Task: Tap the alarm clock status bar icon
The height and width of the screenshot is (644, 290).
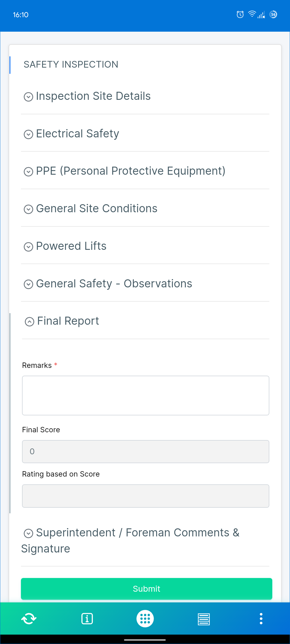Action: pos(240,14)
